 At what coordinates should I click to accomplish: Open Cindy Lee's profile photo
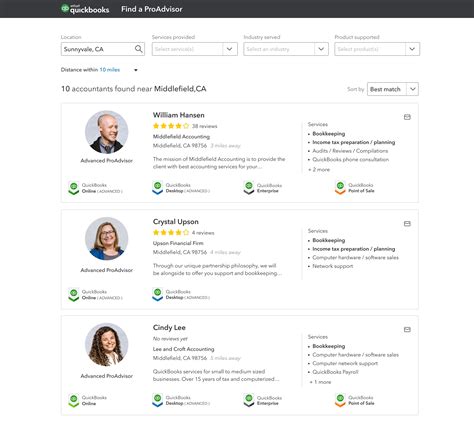pos(107,344)
